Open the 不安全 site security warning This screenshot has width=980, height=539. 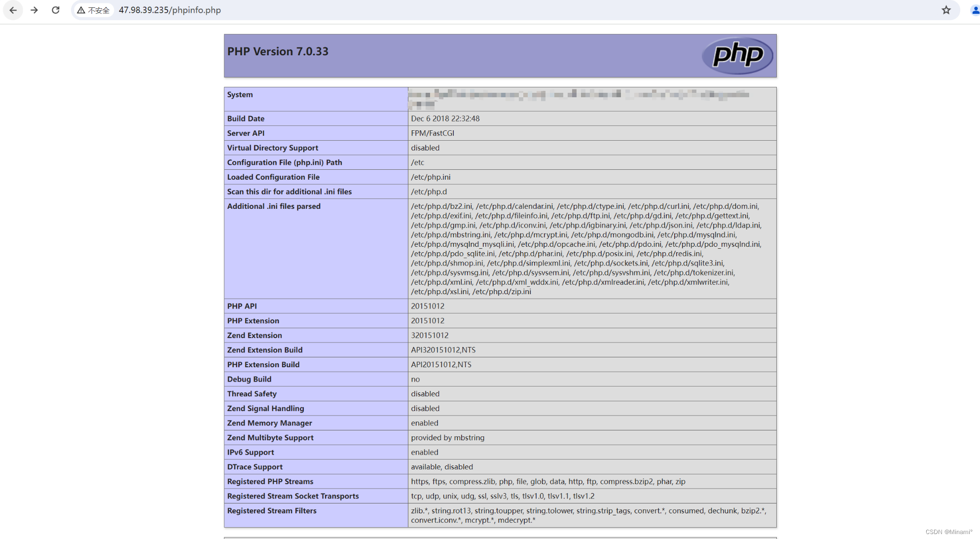click(x=94, y=10)
